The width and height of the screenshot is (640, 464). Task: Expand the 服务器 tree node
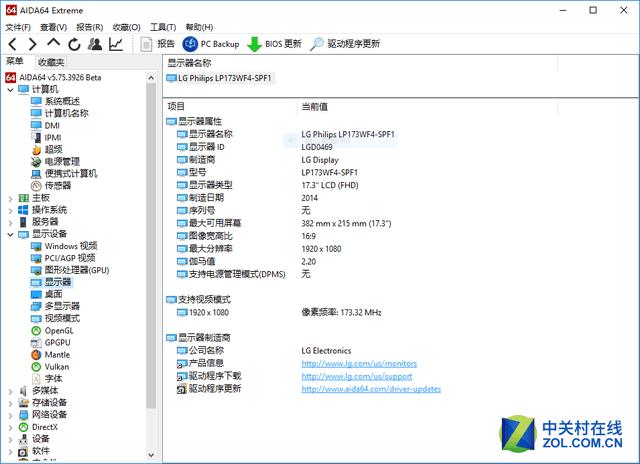10,223
